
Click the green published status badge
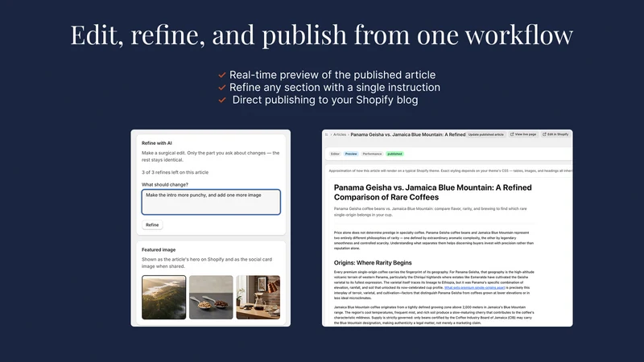(x=394, y=154)
